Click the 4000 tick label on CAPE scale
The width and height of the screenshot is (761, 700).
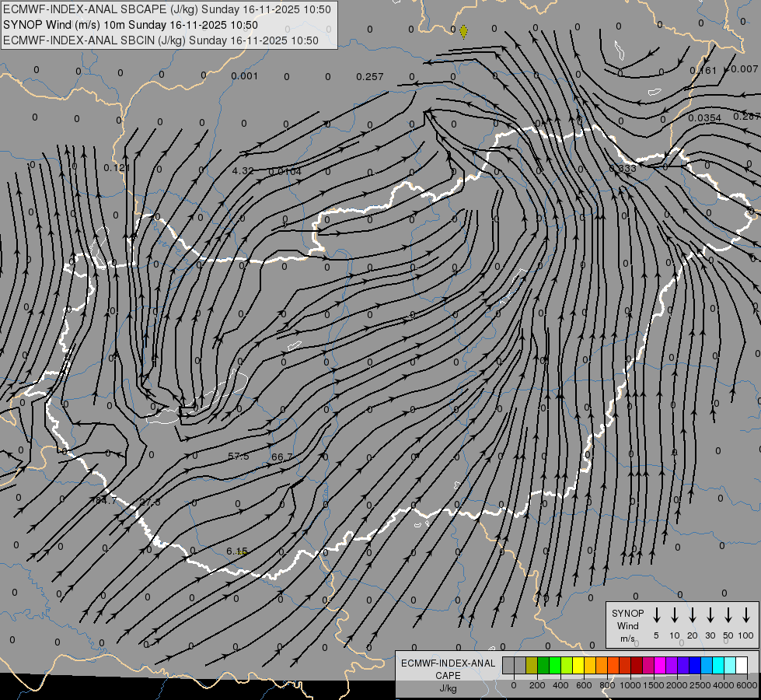point(724,685)
